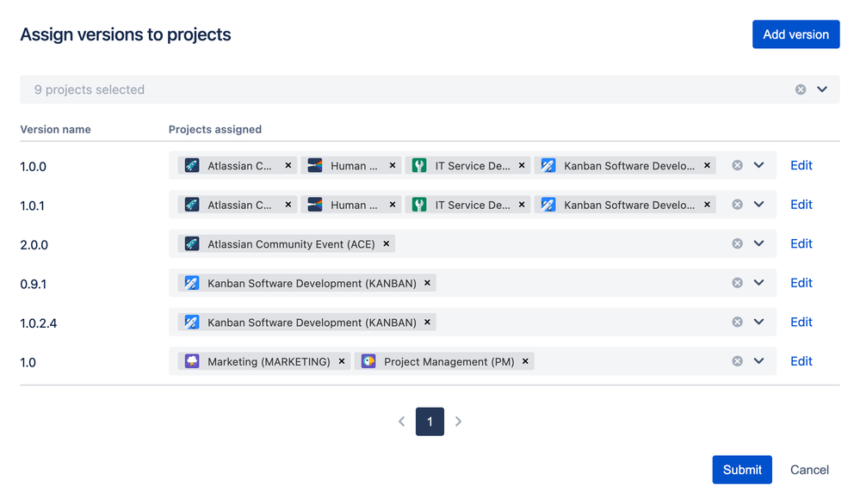Select page 1 in pagination

pyautogui.click(x=430, y=421)
